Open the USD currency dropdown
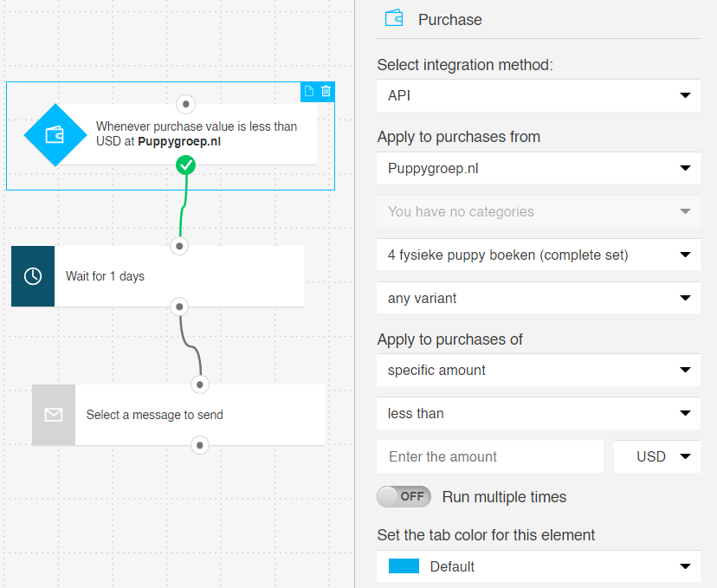This screenshot has width=717, height=588. point(656,456)
